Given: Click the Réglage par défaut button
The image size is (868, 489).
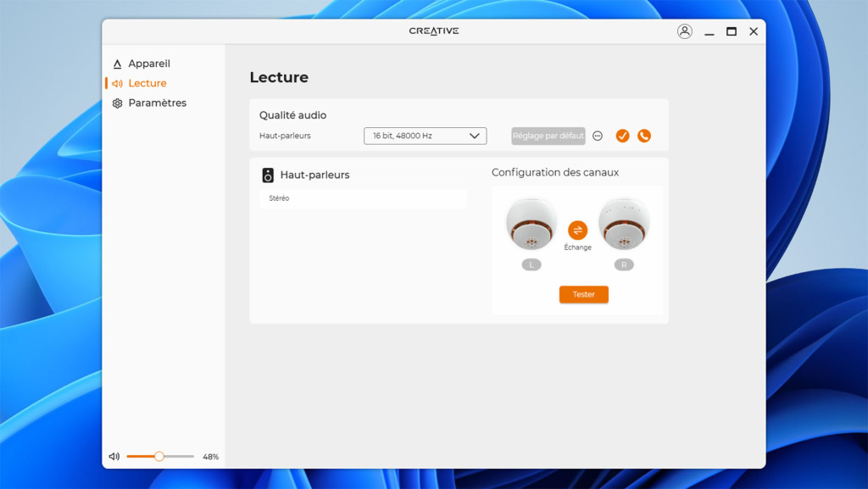Looking at the screenshot, I should (x=548, y=136).
